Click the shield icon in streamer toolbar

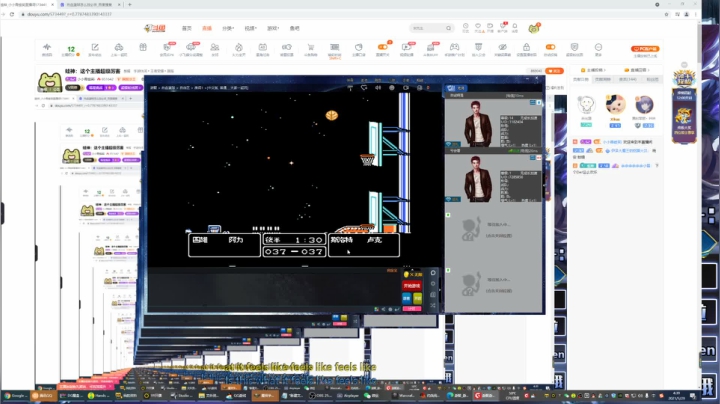pyautogui.click(x=574, y=47)
